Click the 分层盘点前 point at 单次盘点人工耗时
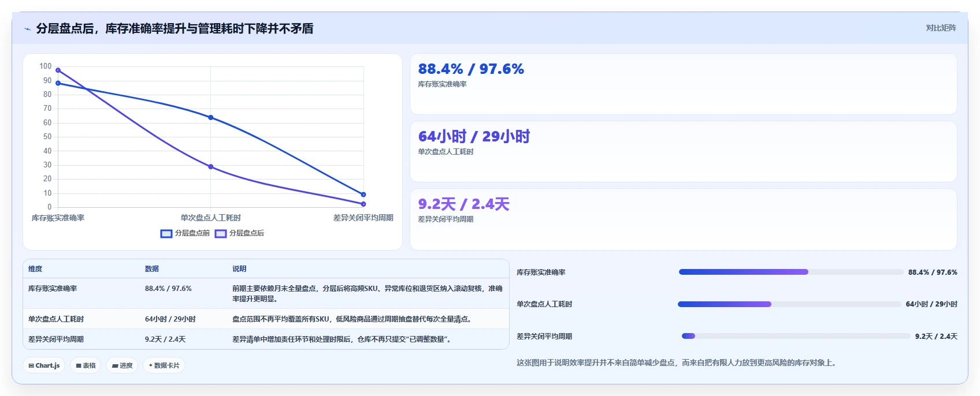Screen dimensions: 980x396 (211, 117)
